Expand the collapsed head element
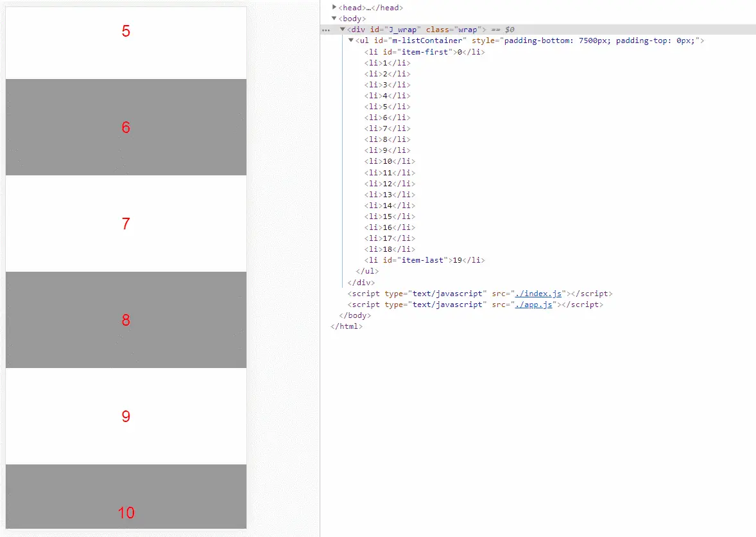The image size is (756, 537). (x=334, y=7)
